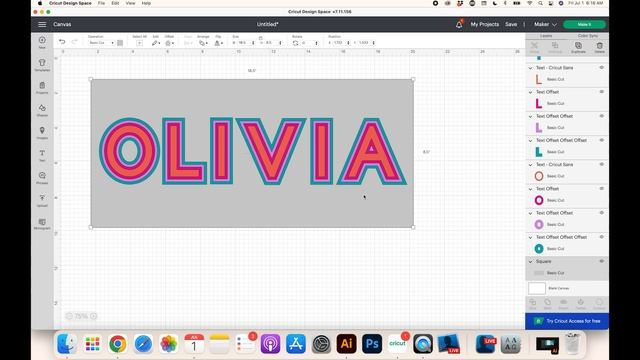640x360 pixels.
Task: Toggle visibility of O Text Offset layer
Action: [602, 189]
